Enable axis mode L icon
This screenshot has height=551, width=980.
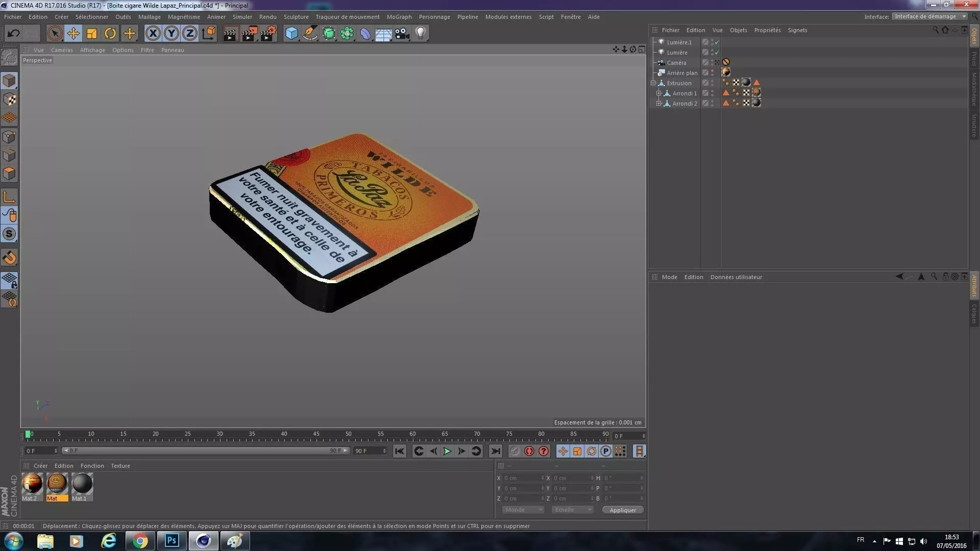[x=9, y=197]
